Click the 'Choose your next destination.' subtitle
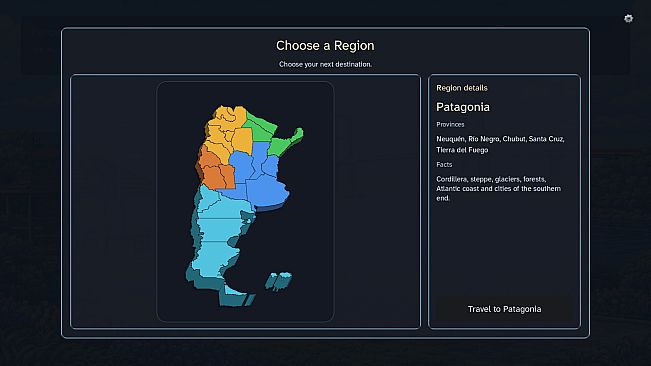Image resolution: width=651 pixels, height=366 pixels. tap(325, 64)
